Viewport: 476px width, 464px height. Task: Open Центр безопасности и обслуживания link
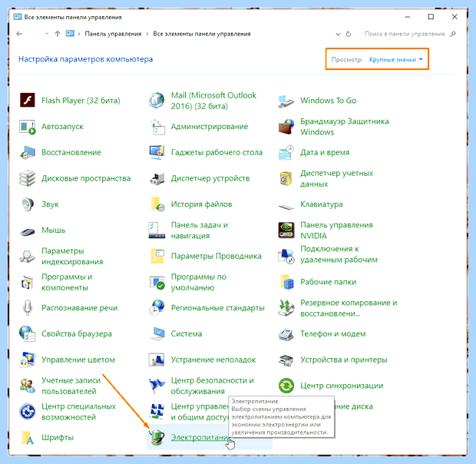tap(212, 386)
